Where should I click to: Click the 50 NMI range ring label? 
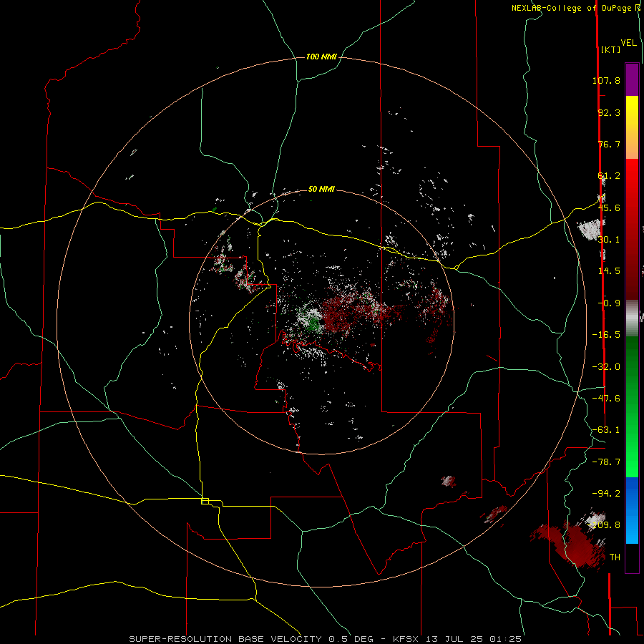click(x=321, y=190)
